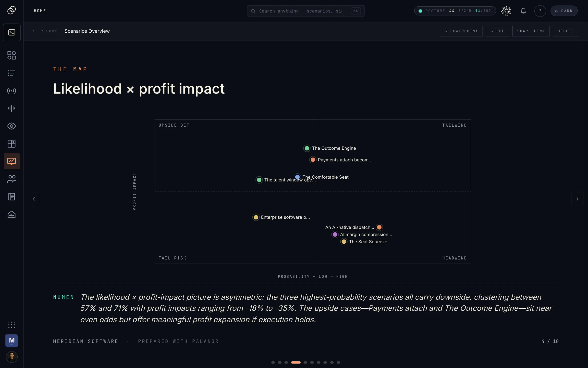Open the notifications bell

click(523, 11)
